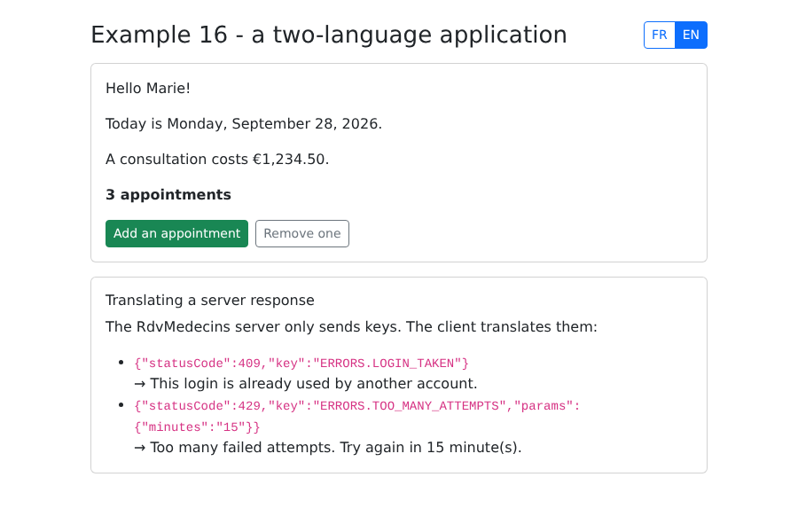Click 'The RdvMedecins server only sends keys' sentence

253,327
